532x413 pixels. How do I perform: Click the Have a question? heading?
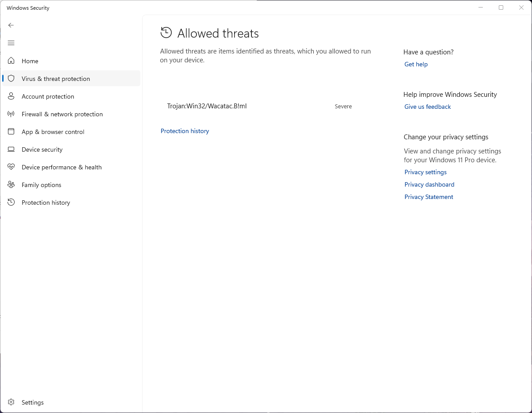coord(428,52)
